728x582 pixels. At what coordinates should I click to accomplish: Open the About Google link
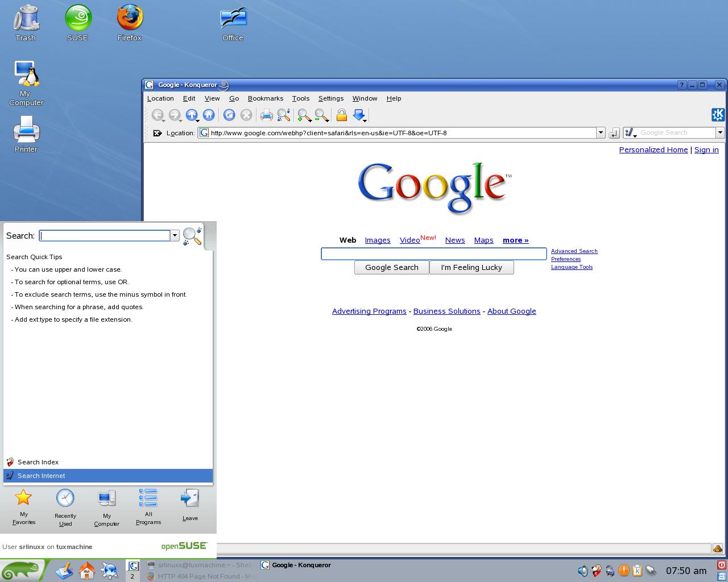pos(512,311)
